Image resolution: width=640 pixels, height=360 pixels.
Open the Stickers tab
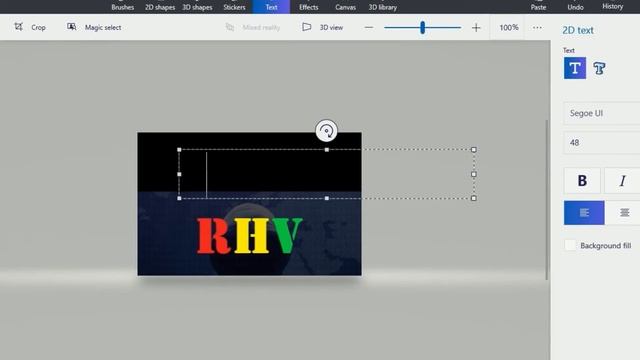(234, 7)
